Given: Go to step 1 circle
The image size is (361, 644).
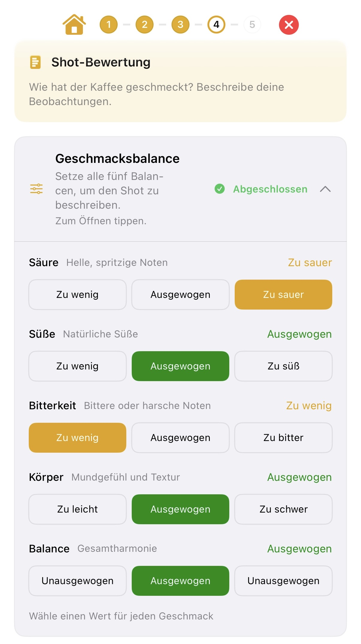Looking at the screenshot, I should [x=108, y=25].
